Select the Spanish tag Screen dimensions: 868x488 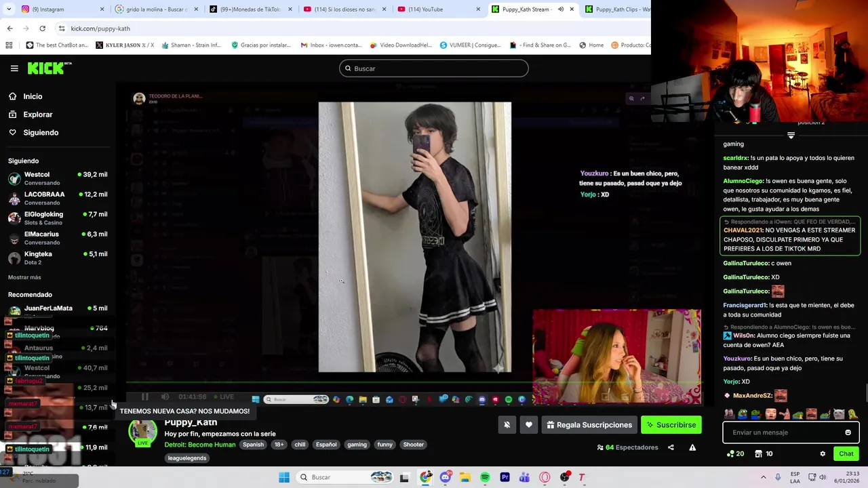[253, 445]
